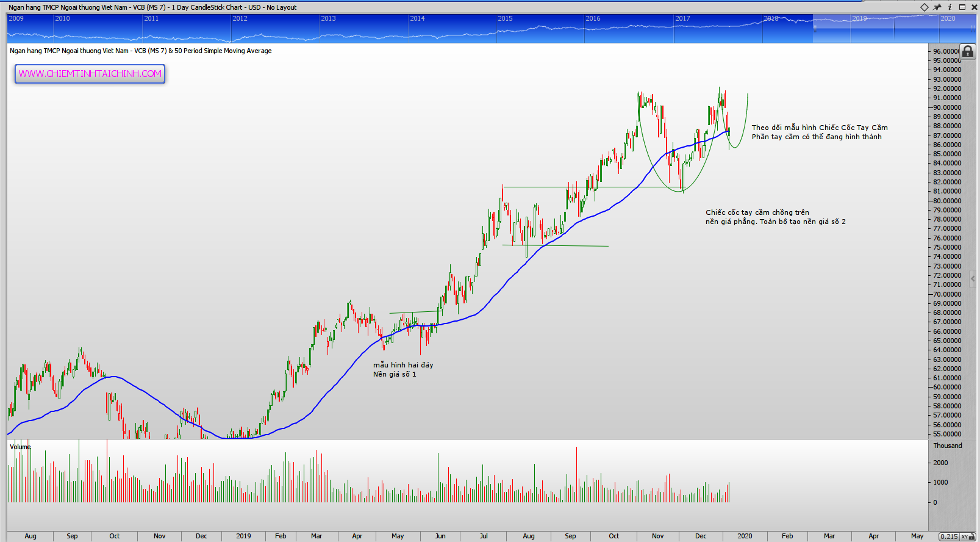Select year 2012 in the navigator strip
This screenshot has height=542, width=980.
[240, 18]
